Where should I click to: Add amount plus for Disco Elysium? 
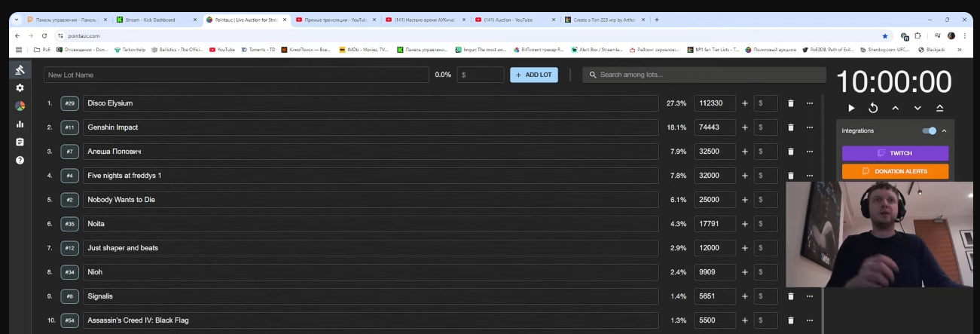745,103
